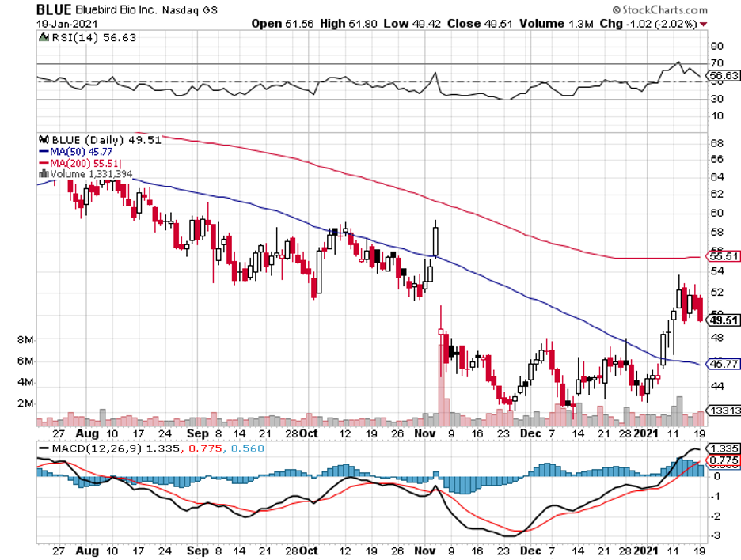This screenshot has width=741, height=560.
Task: Click the candlestick icon beside BLUE (Daily)
Action: pyautogui.click(x=43, y=140)
